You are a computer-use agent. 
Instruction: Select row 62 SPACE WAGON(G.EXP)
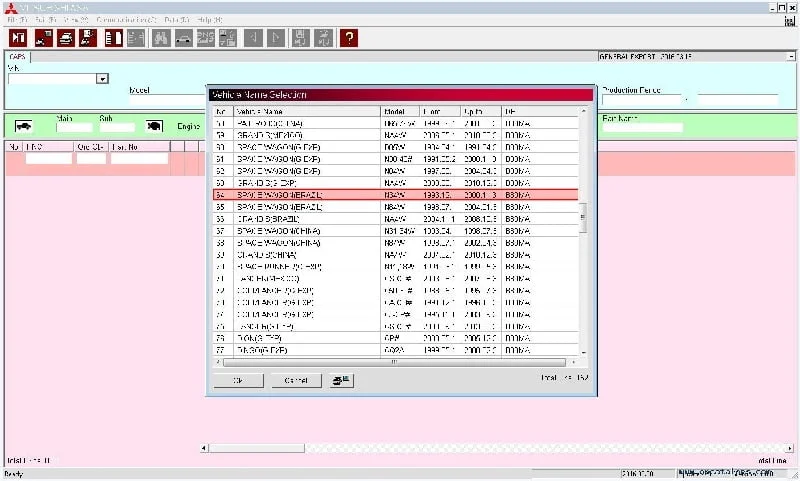pos(395,171)
